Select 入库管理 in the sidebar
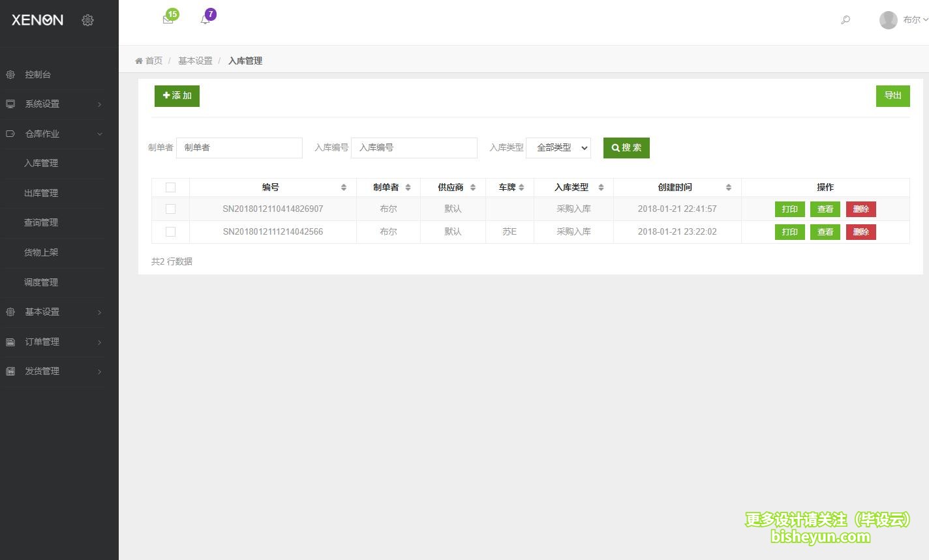 tap(41, 163)
